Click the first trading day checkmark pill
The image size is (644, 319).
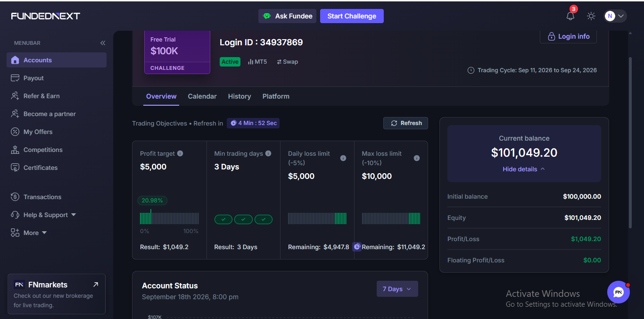[223, 219]
